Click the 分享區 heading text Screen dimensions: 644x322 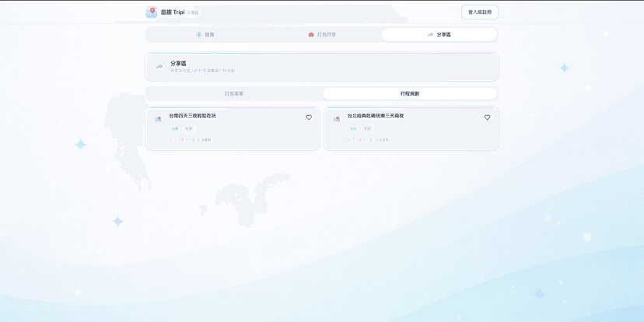178,64
